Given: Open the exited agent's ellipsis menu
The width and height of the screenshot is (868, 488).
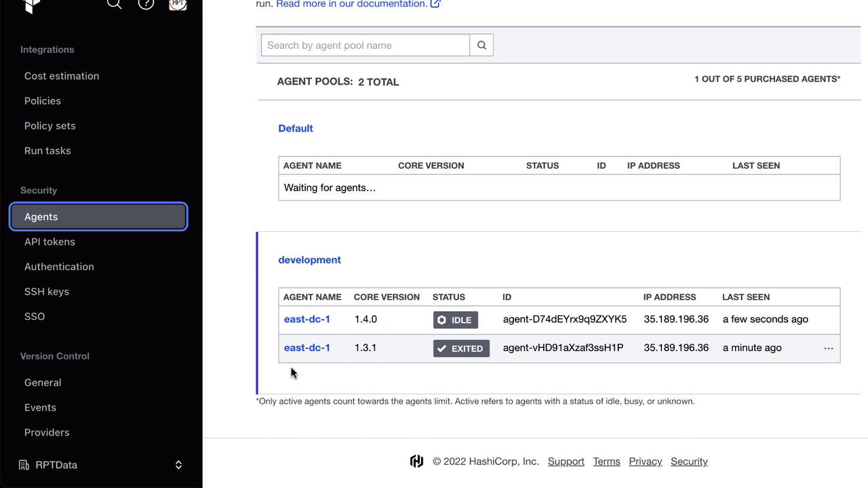Looking at the screenshot, I should (x=828, y=348).
